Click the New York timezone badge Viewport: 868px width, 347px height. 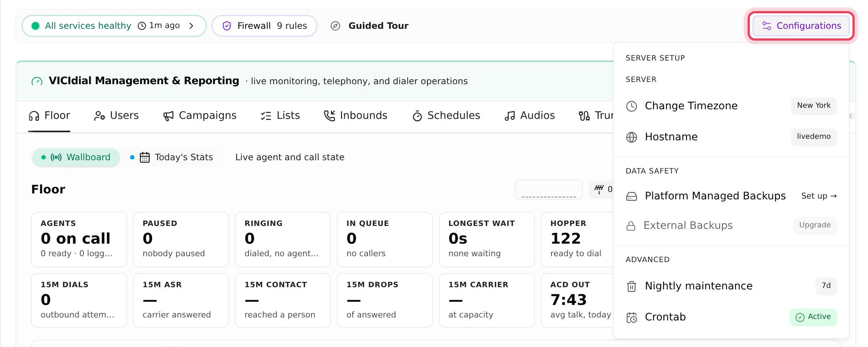point(814,106)
